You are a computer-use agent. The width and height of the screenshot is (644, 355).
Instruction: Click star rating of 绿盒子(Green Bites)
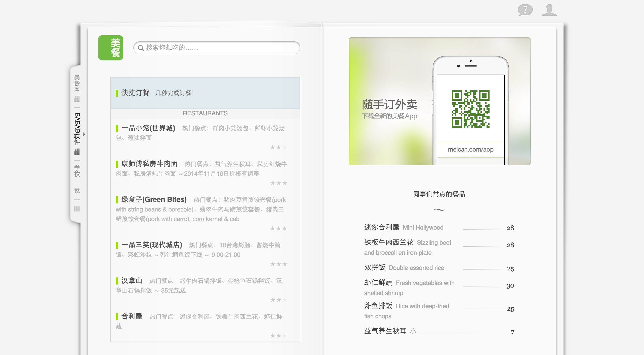(x=278, y=228)
